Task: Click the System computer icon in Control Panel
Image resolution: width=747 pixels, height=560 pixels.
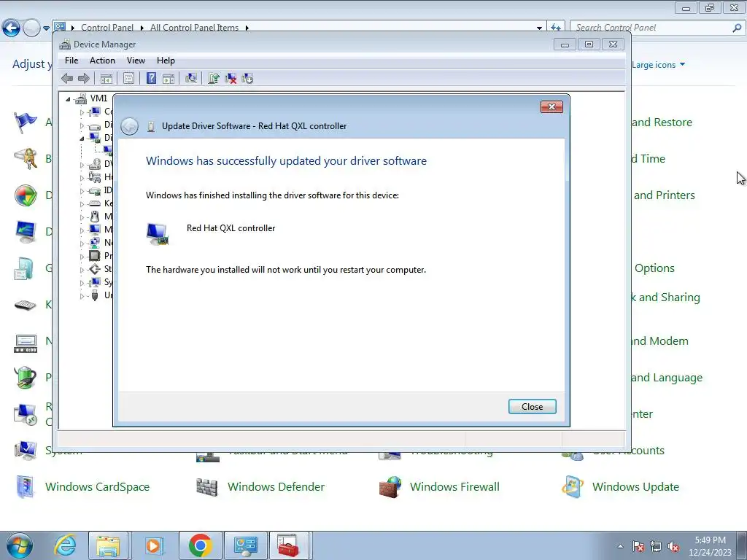Action: click(26, 451)
